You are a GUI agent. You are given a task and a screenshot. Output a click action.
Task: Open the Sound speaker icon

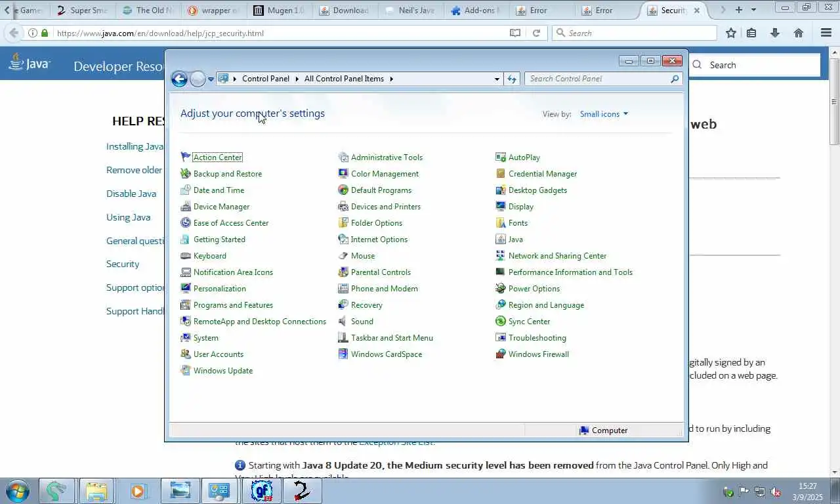click(x=343, y=322)
